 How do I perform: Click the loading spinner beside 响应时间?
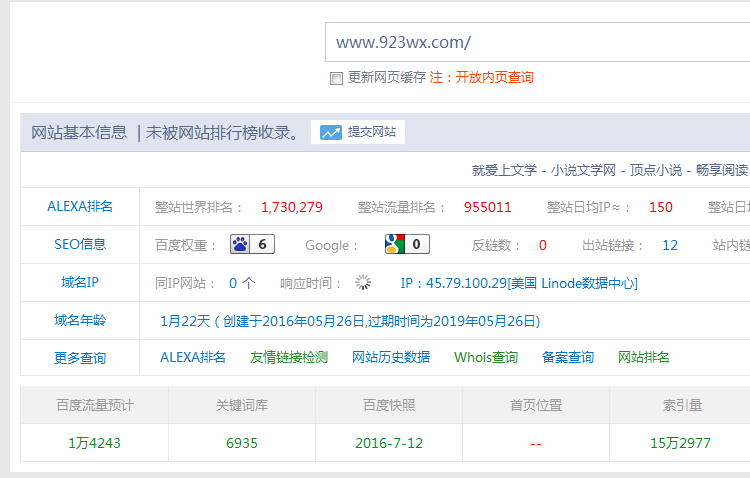coord(363,283)
